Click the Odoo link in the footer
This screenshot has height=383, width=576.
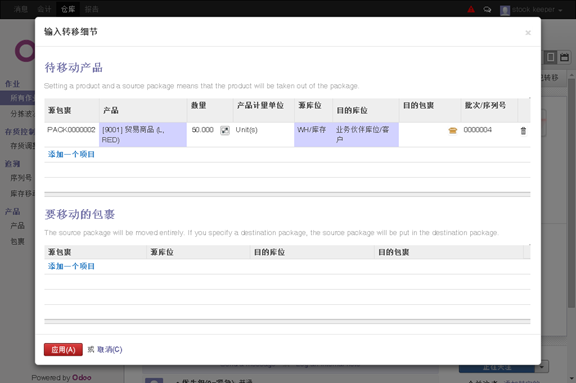click(x=82, y=377)
